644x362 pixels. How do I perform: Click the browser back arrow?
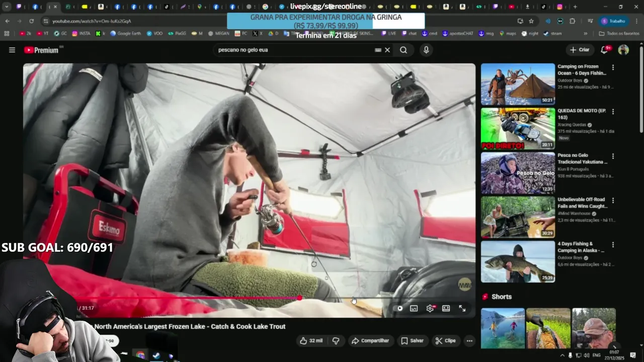7,21
